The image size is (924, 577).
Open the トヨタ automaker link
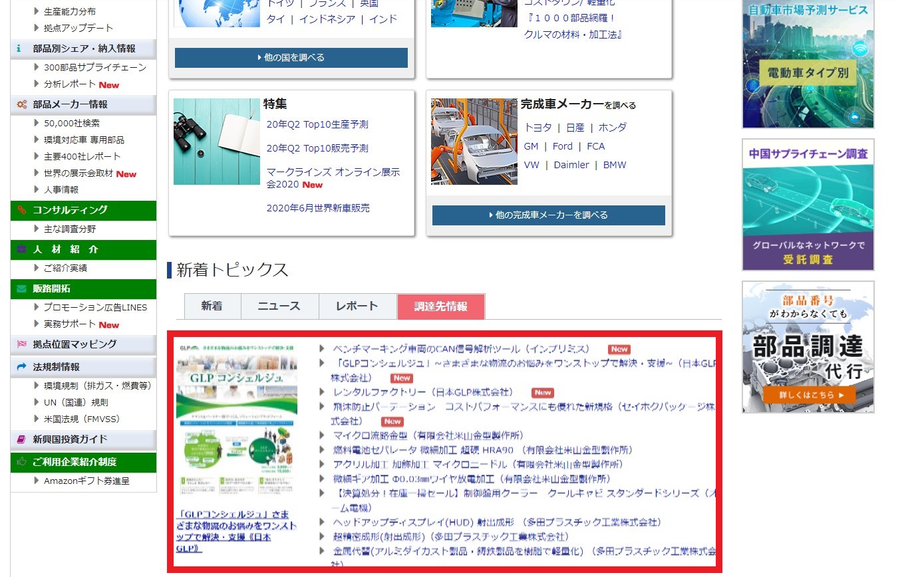click(x=538, y=128)
